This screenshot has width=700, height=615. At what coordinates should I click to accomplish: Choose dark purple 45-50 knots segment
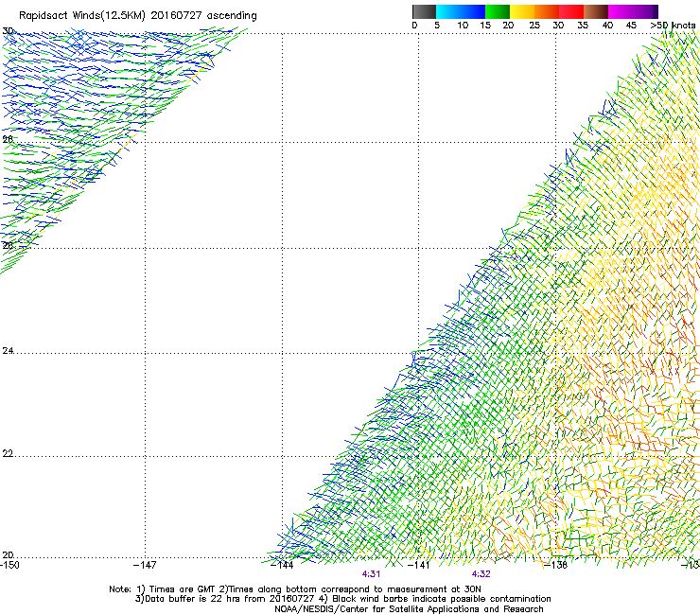tap(645, 11)
